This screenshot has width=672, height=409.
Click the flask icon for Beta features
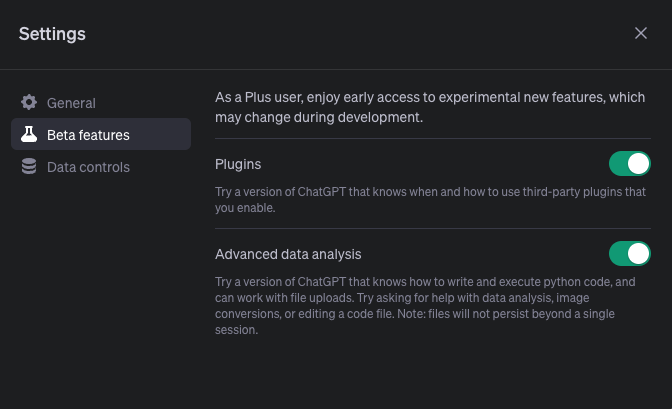click(29, 134)
